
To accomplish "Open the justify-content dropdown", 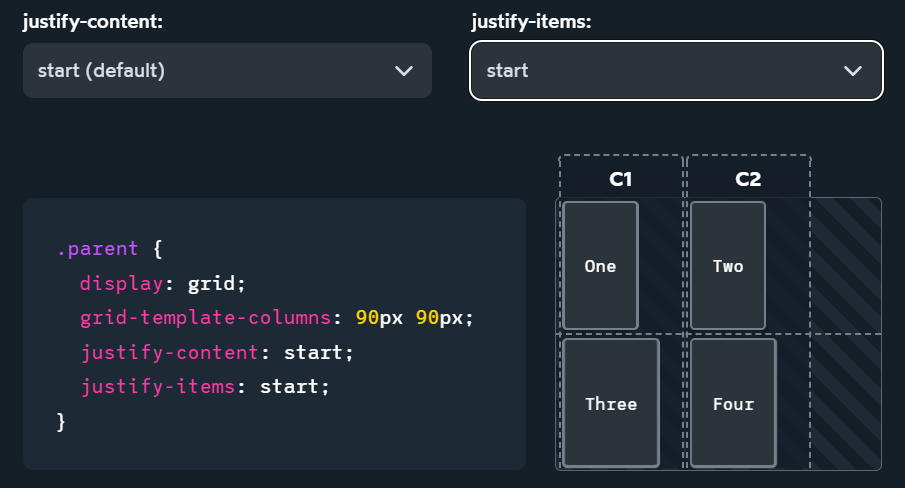I will pos(227,71).
